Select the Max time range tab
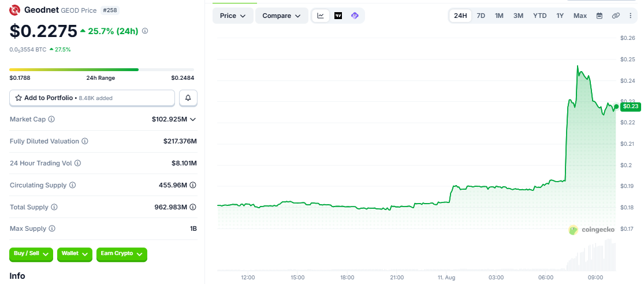The width and height of the screenshot is (644, 284). click(x=580, y=16)
